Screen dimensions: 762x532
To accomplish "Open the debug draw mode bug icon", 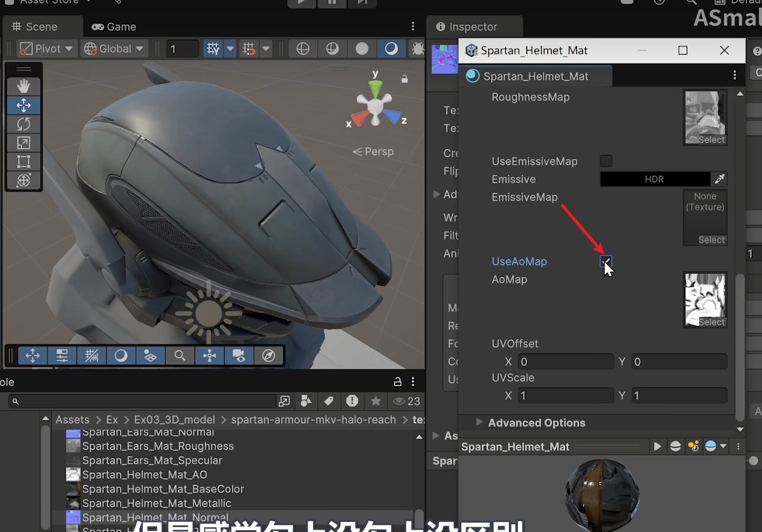I will coord(417,49).
